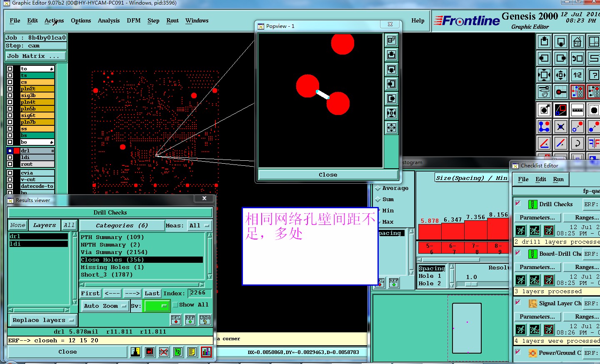This screenshot has height=364, width=600.
Task: Click Parameters button under Drill Checks
Action: pos(537,217)
